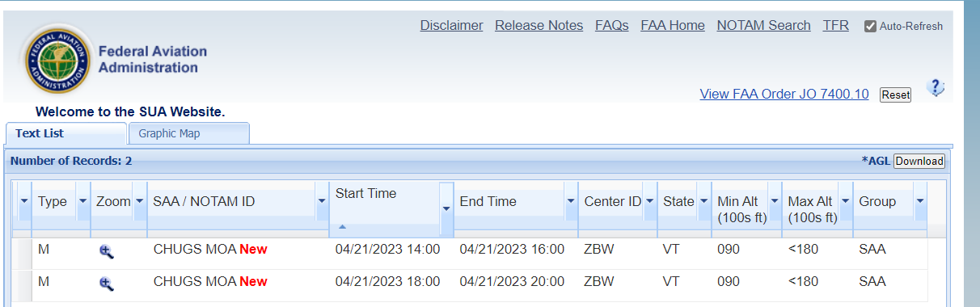
Task: Select the first row's selector cell
Action: [x=22, y=251]
